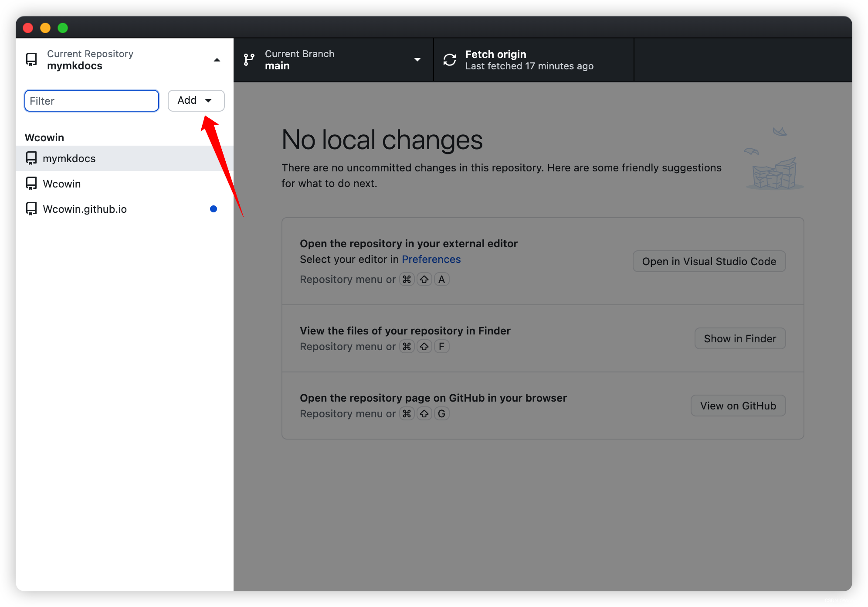Click the repository icon for Wcowin
Image resolution: width=868 pixels, height=607 pixels.
tap(31, 184)
